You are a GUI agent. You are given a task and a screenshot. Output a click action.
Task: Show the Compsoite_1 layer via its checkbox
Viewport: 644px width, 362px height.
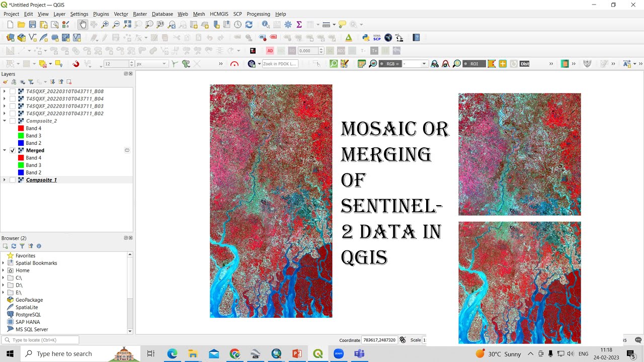click(x=13, y=180)
